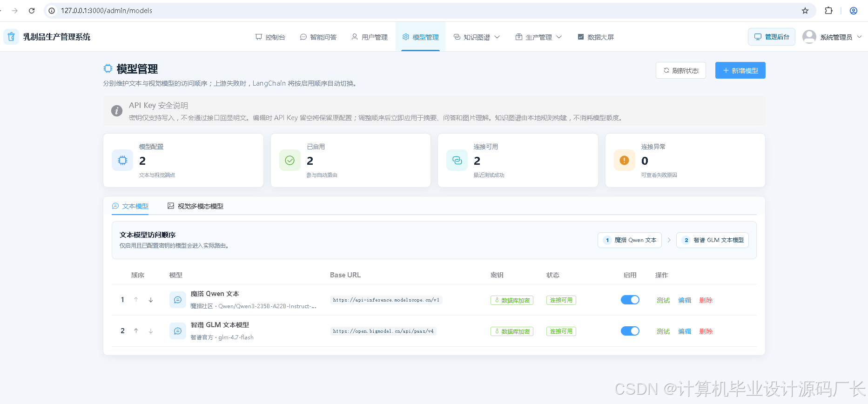The image size is (868, 404).
Task: Open the 管理后台 button
Action: tap(772, 37)
